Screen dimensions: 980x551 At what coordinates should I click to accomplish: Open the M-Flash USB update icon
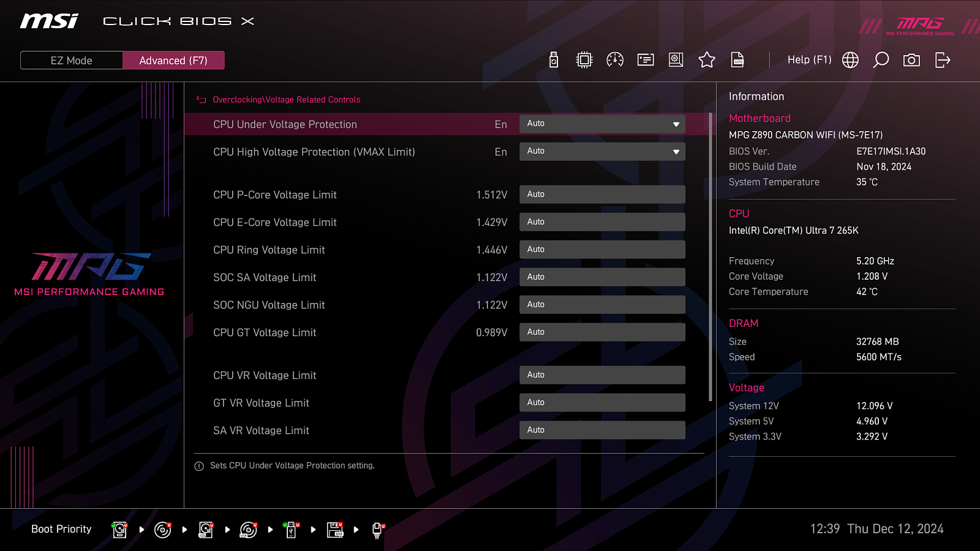pyautogui.click(x=554, y=60)
